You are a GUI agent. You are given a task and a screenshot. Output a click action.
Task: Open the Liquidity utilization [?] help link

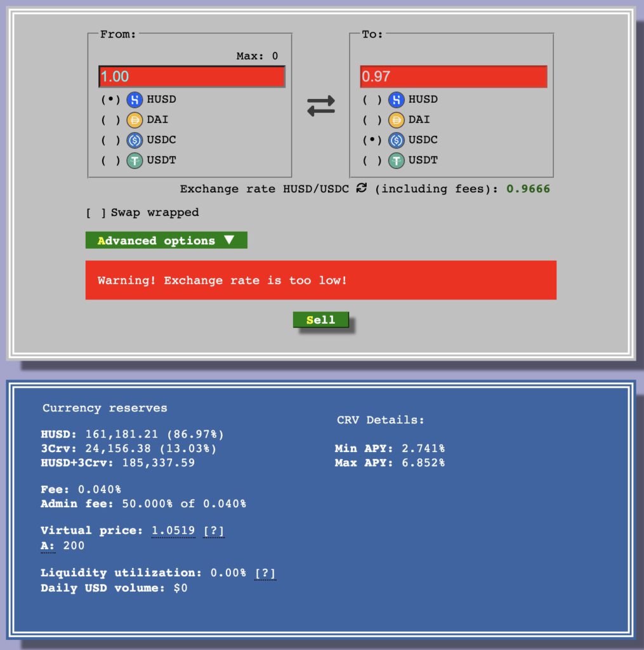(x=265, y=573)
